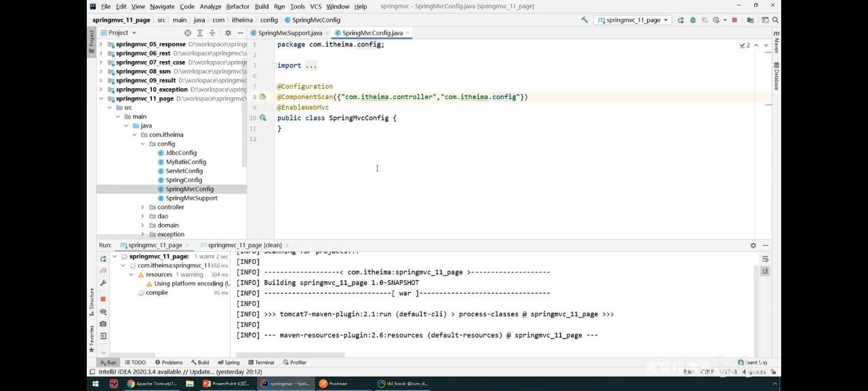868x391 pixels.
Task: Open Run panel settings gear
Action: point(753,245)
